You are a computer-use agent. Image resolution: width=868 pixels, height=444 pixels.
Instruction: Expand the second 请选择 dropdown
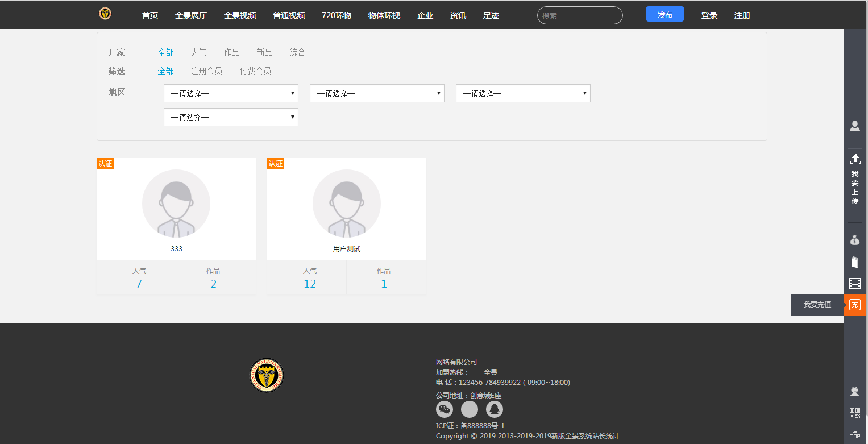[x=376, y=93]
